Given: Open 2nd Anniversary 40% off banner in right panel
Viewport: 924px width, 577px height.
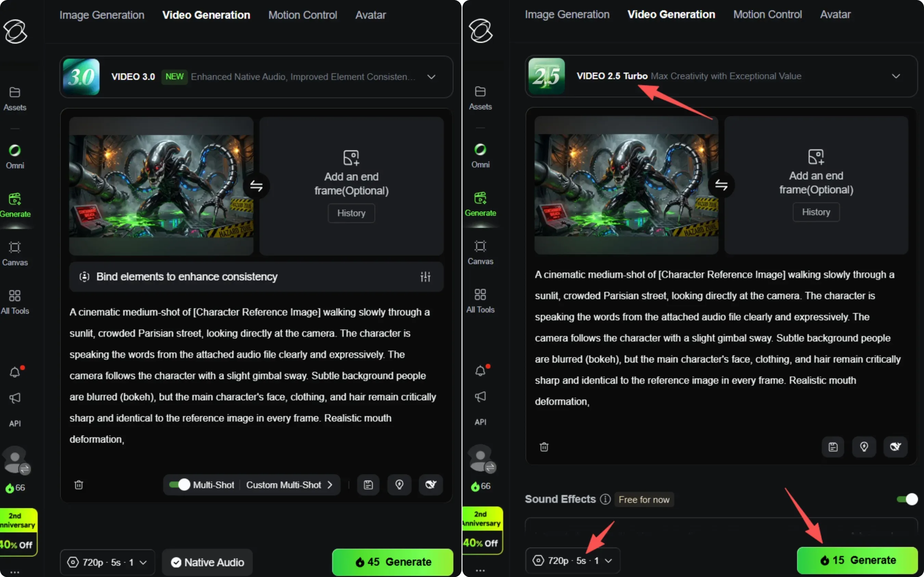Looking at the screenshot, I should [x=482, y=530].
